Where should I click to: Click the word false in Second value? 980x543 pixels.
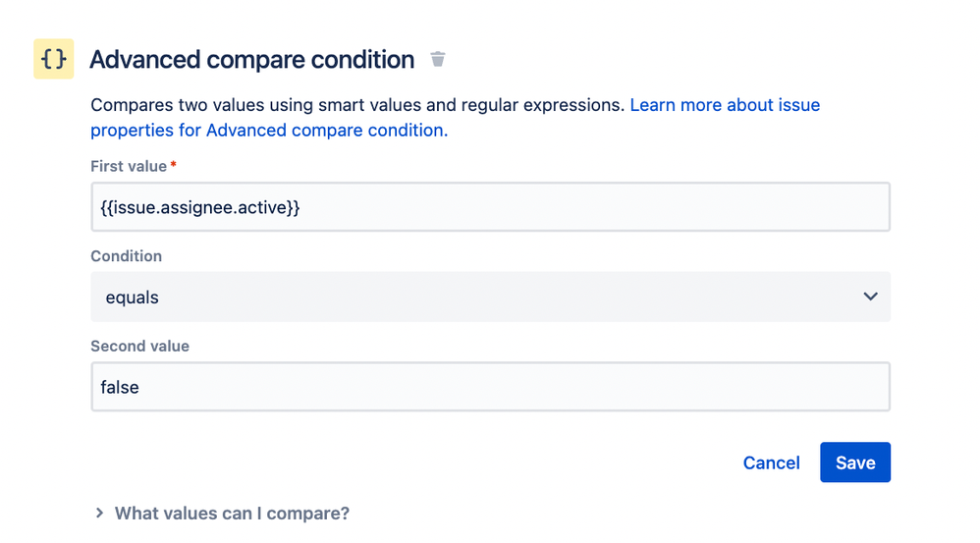point(120,387)
